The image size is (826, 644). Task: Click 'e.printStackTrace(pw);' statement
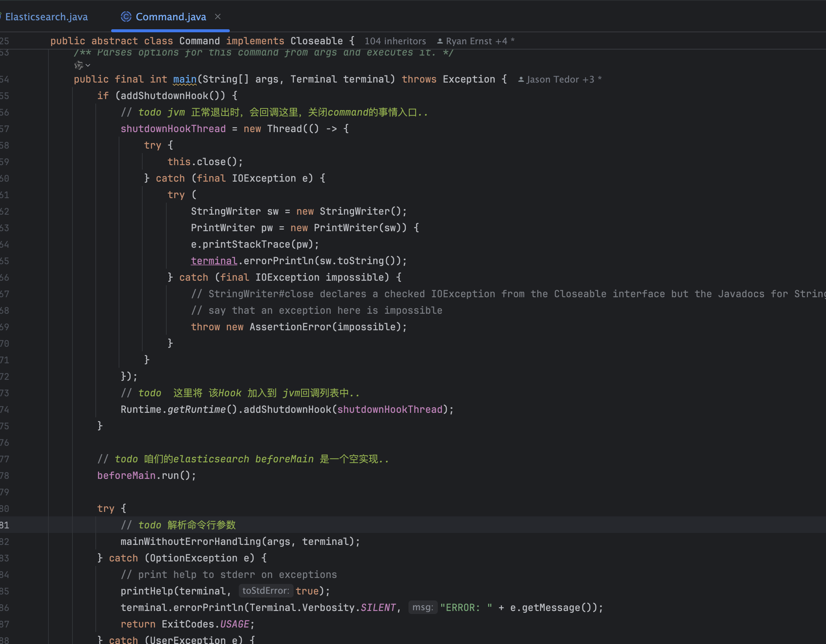pos(255,245)
